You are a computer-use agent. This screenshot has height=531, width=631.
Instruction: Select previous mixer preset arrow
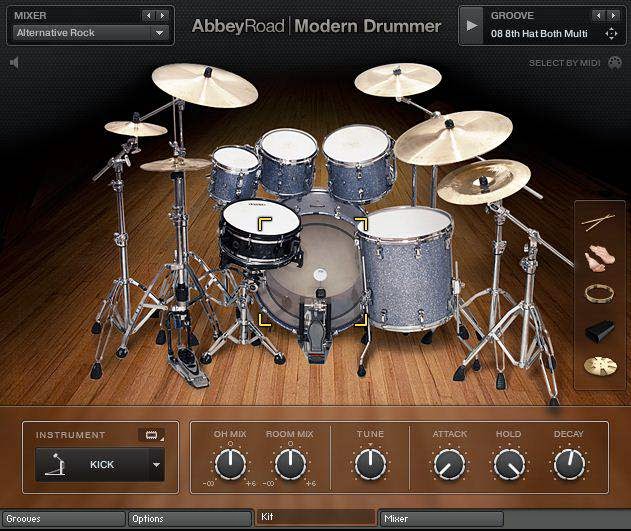[x=148, y=15]
